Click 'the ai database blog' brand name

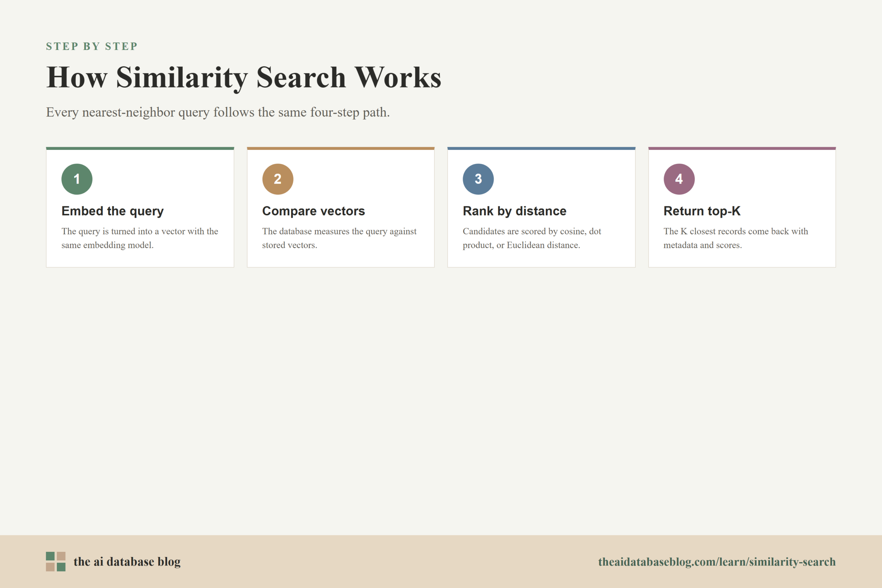click(x=127, y=561)
